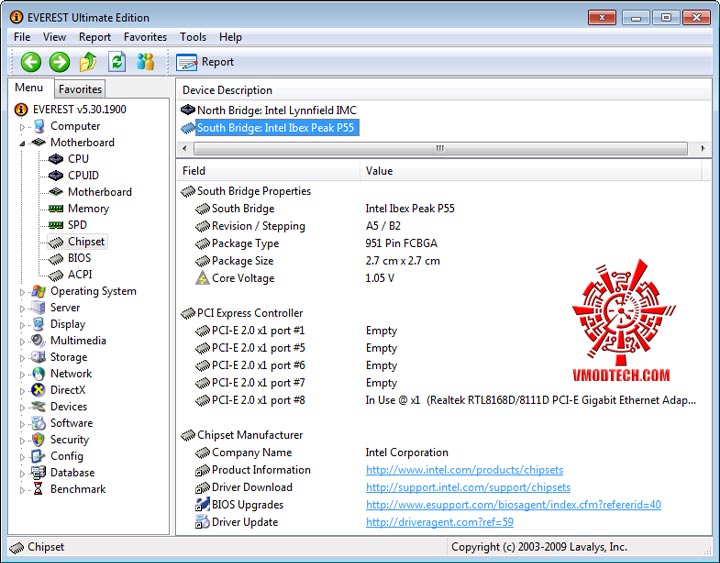Open the users icon in toolbar
The width and height of the screenshot is (720, 563).
(146, 62)
